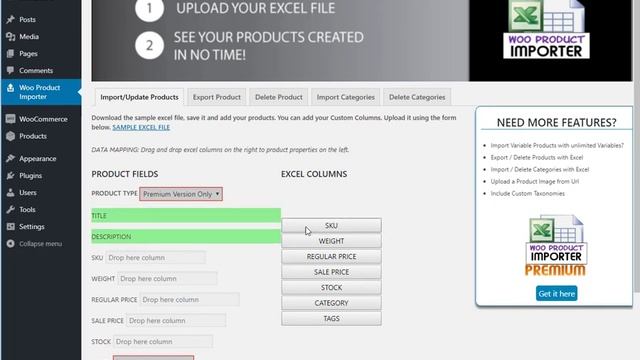
Task: Click the Get it here button
Action: click(x=556, y=293)
